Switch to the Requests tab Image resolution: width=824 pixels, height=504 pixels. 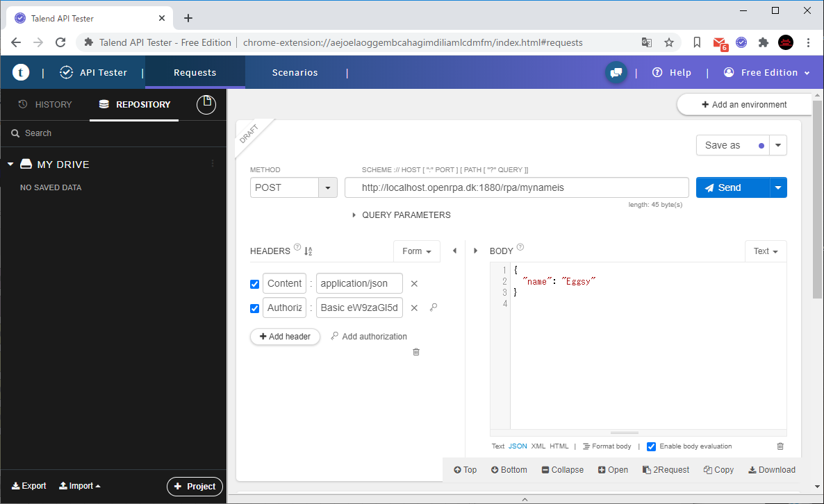195,72
